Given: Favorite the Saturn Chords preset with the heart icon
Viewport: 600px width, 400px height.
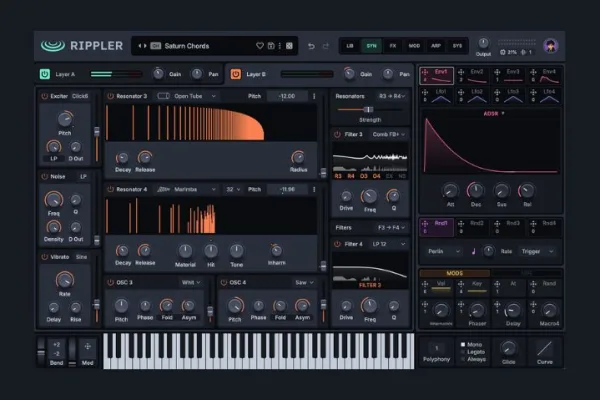Looking at the screenshot, I should (x=260, y=46).
